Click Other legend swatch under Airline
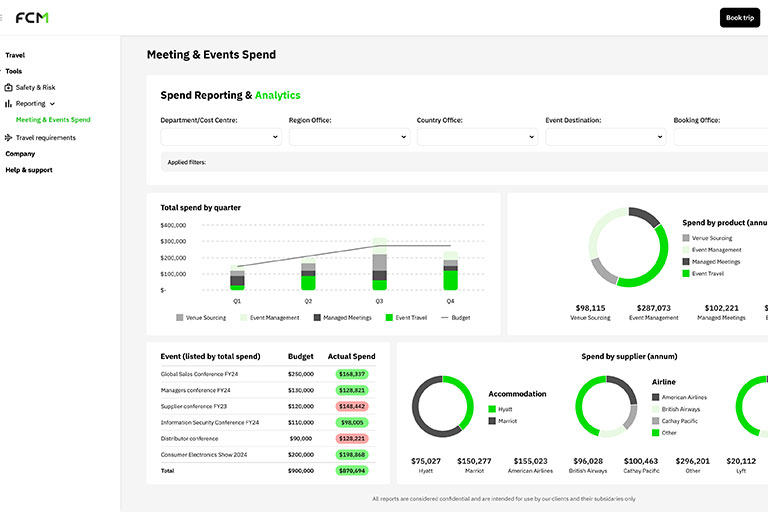 [x=655, y=433]
